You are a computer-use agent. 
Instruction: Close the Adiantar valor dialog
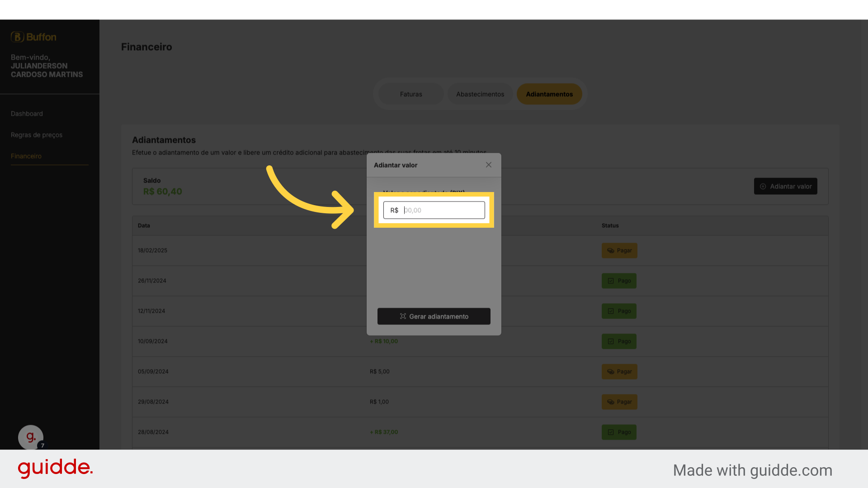(x=489, y=165)
